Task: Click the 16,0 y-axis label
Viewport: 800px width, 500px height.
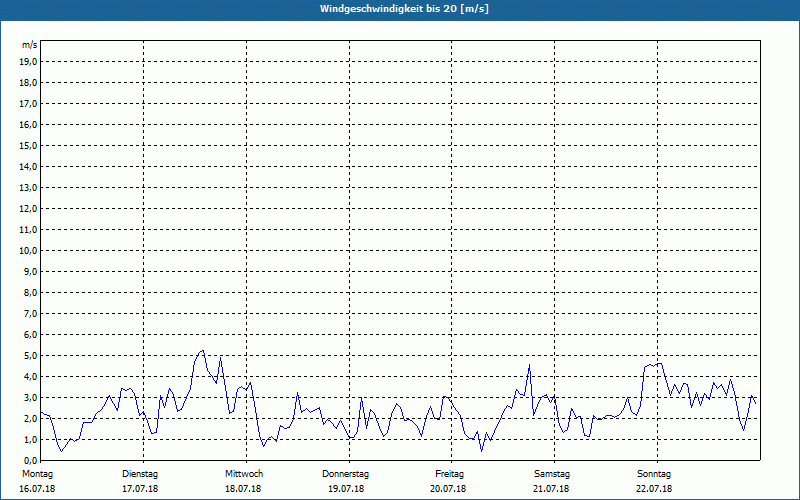Action: [29, 124]
